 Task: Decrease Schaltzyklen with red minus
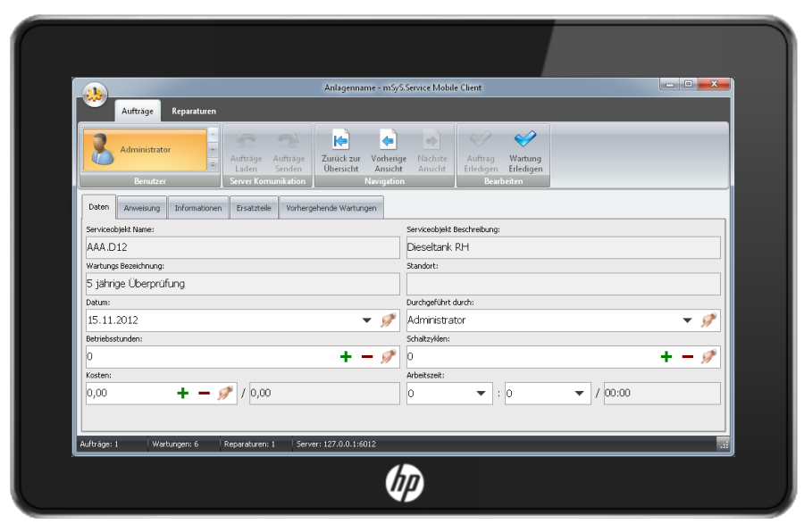(687, 357)
